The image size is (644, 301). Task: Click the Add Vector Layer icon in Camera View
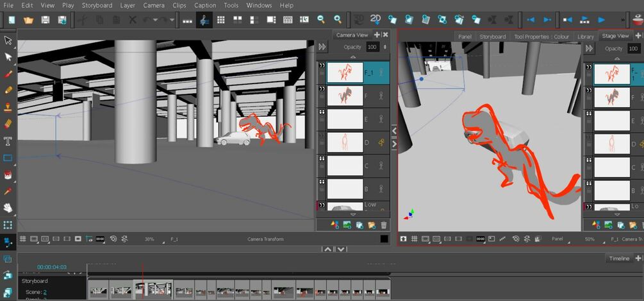[334, 225]
